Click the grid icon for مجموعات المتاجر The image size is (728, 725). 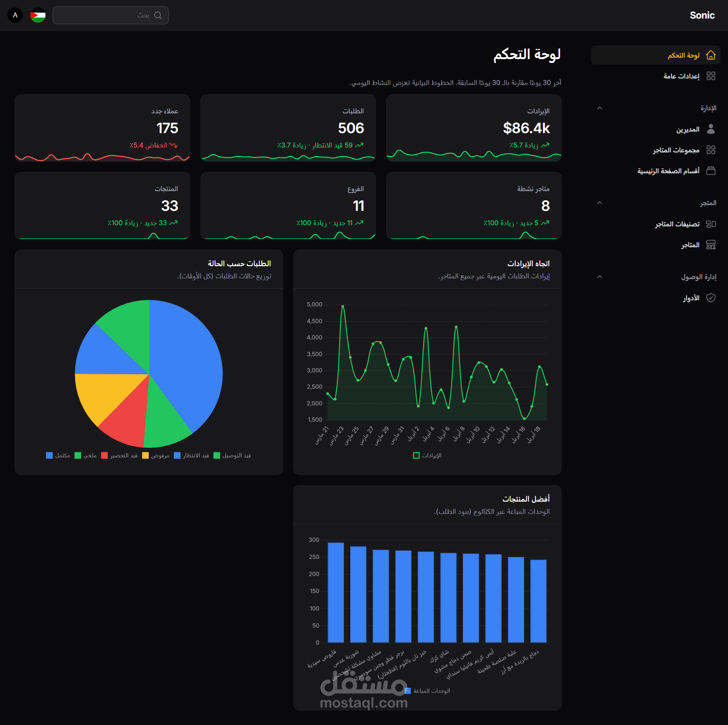711,150
